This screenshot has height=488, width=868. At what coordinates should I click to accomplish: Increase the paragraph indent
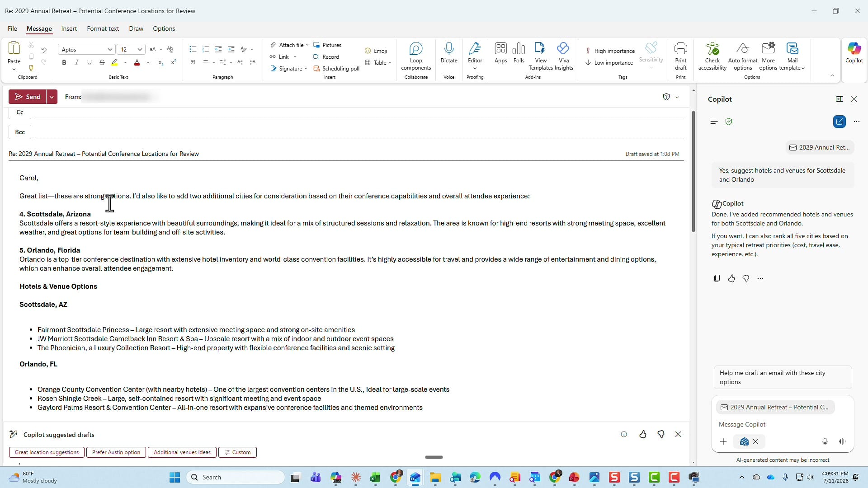231,49
